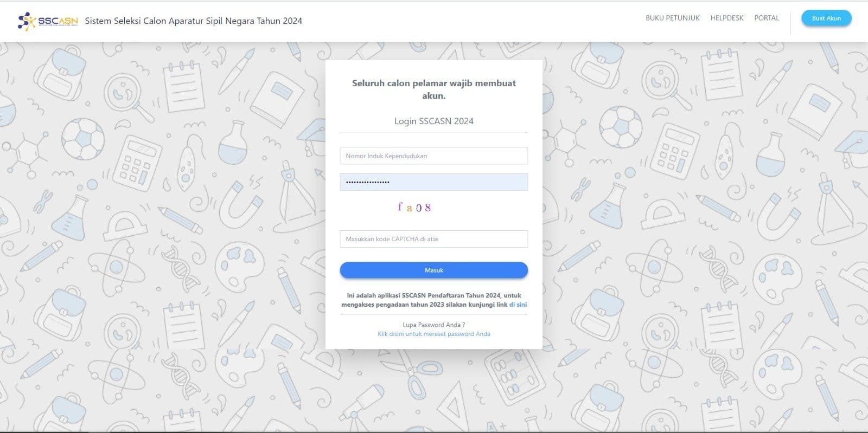
Task: Click the SSCASN logo in the header
Action: [48, 21]
